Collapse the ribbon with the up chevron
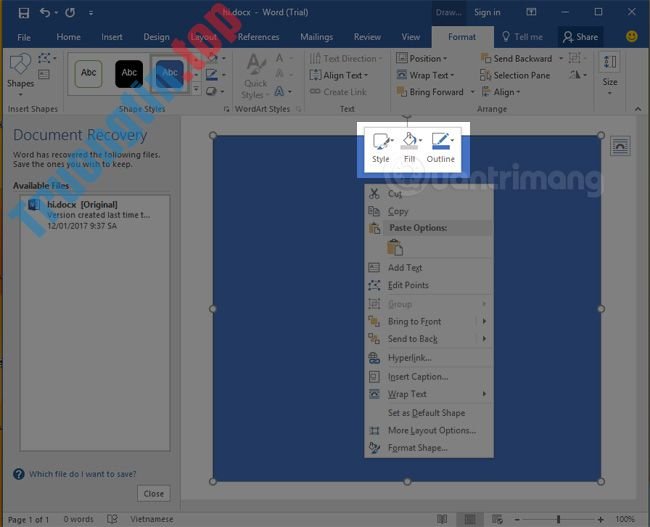 pos(638,109)
